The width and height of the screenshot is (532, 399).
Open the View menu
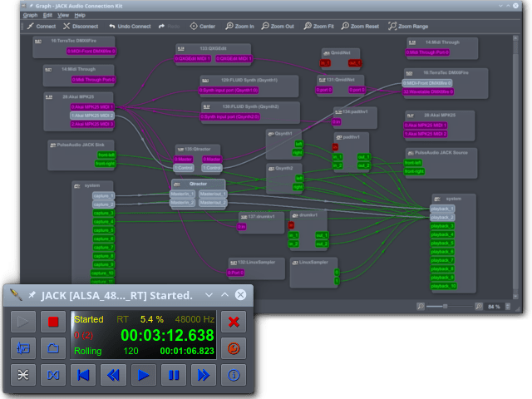(63, 15)
